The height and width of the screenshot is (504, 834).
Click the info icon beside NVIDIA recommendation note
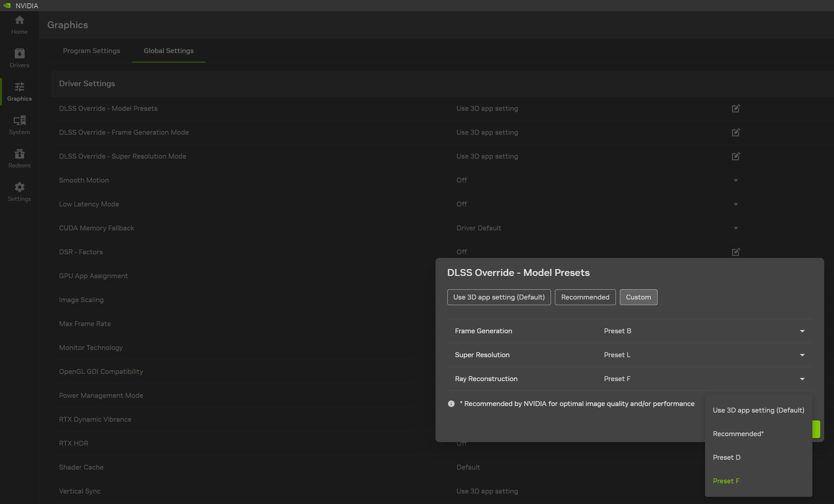(x=451, y=403)
